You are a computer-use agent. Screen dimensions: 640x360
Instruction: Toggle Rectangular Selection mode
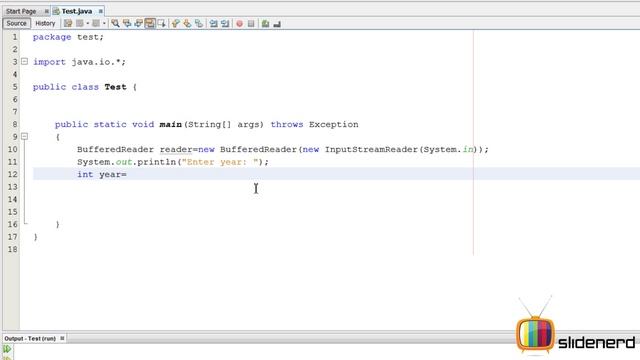coord(162,24)
